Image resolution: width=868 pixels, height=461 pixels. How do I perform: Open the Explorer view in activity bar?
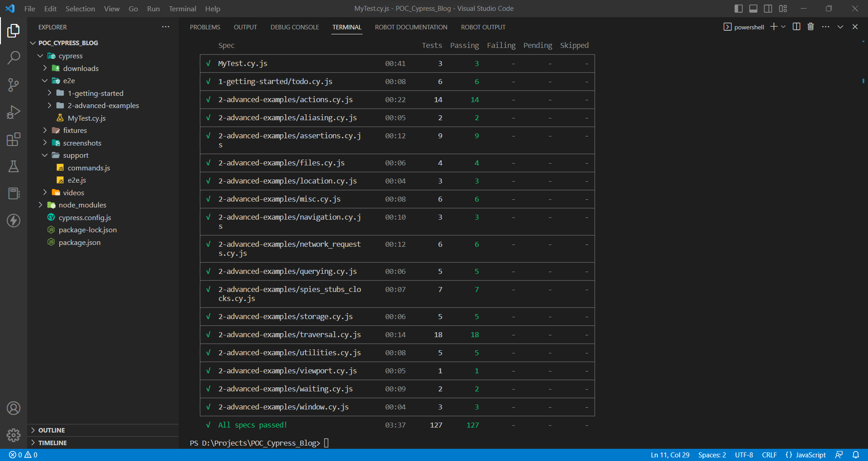14,31
